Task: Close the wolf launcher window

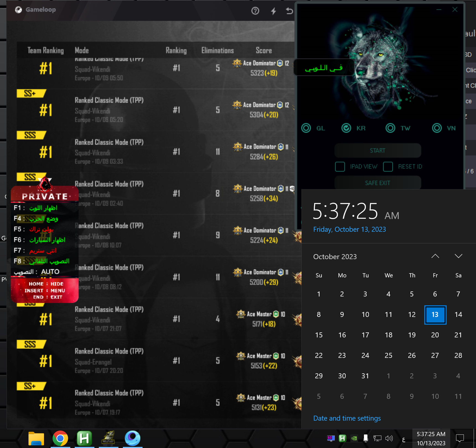Action: 455,10
